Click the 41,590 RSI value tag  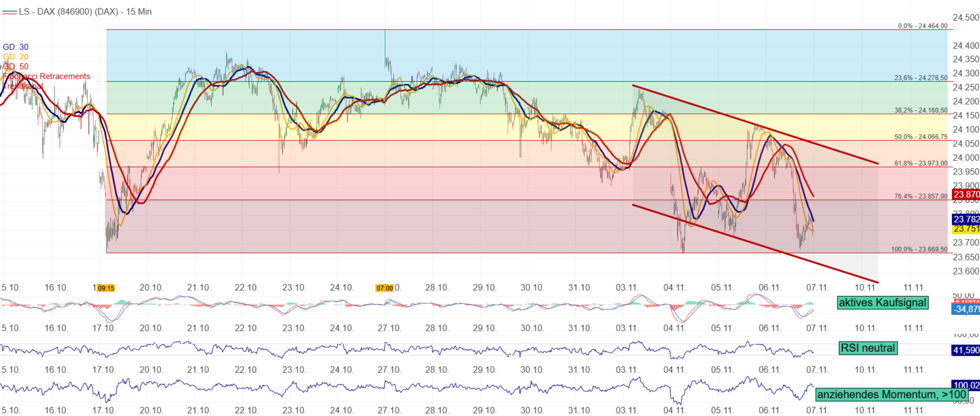pyautogui.click(x=966, y=350)
